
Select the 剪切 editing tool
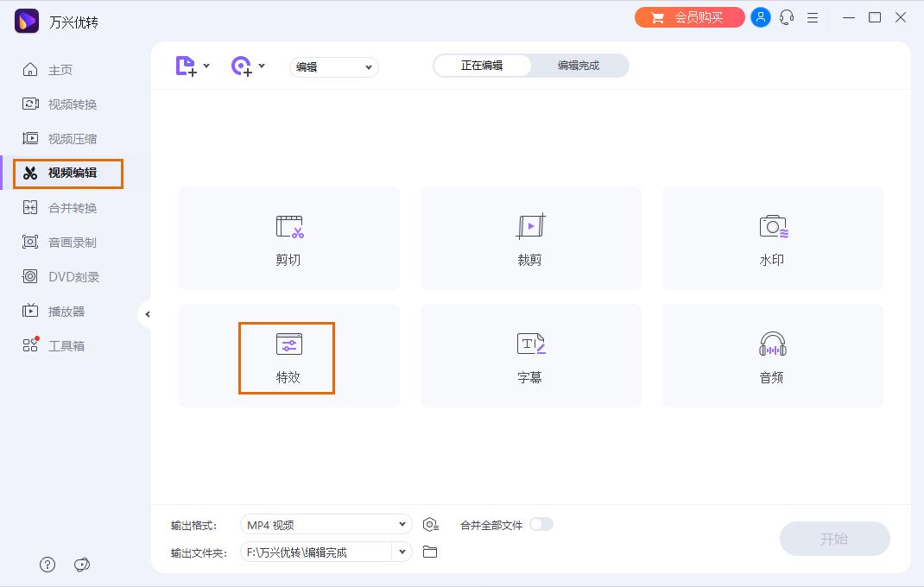(288, 238)
